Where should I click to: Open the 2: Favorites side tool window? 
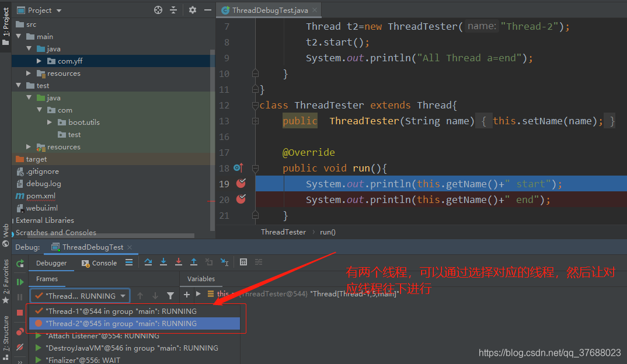pyautogui.click(x=6, y=281)
